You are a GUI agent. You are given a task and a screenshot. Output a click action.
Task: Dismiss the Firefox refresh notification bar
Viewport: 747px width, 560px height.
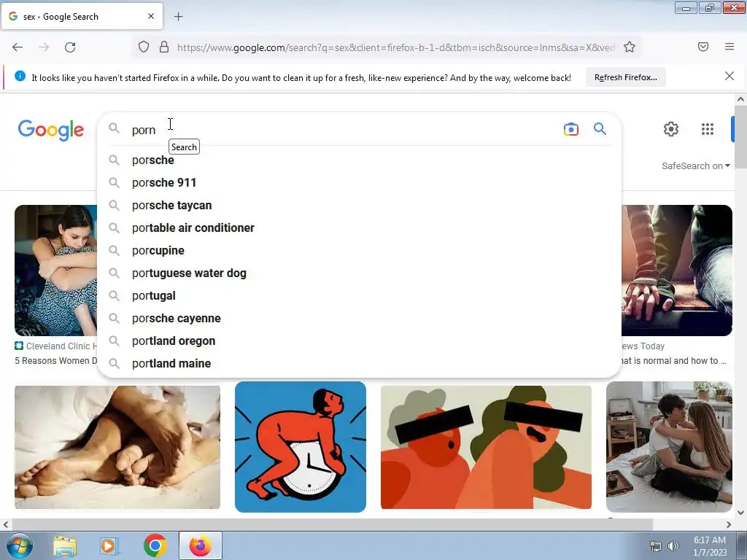click(729, 76)
